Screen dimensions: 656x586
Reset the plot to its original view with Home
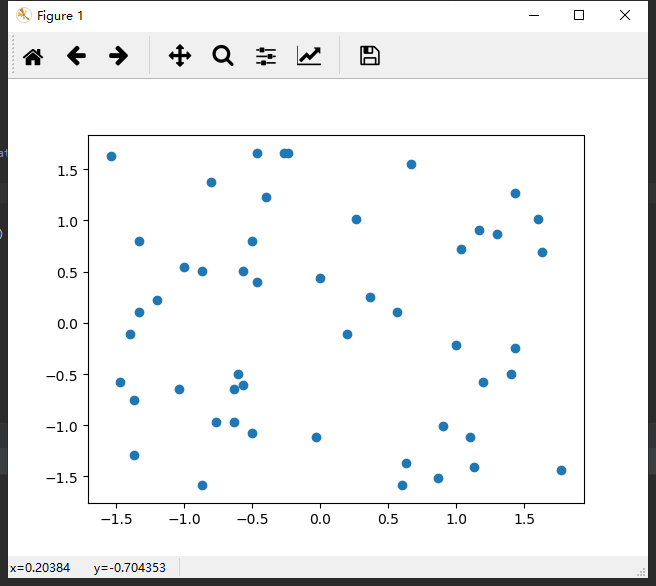(x=33, y=56)
